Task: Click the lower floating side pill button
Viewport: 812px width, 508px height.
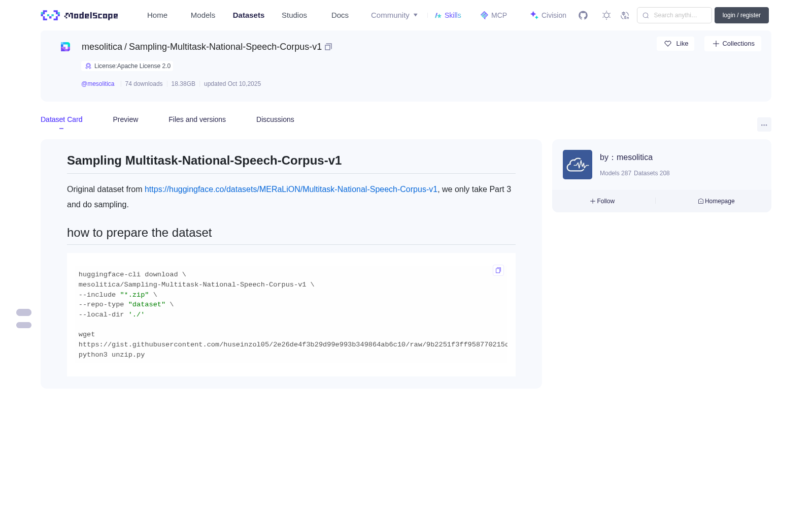Action: click(x=24, y=325)
